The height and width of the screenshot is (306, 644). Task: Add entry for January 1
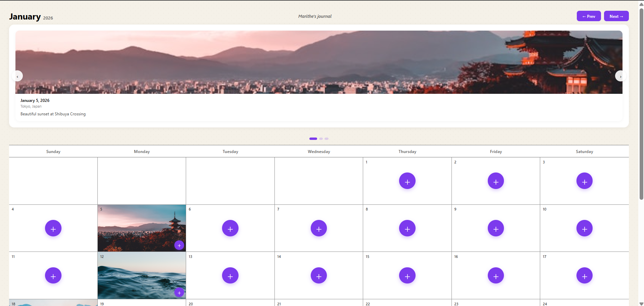coord(407,181)
